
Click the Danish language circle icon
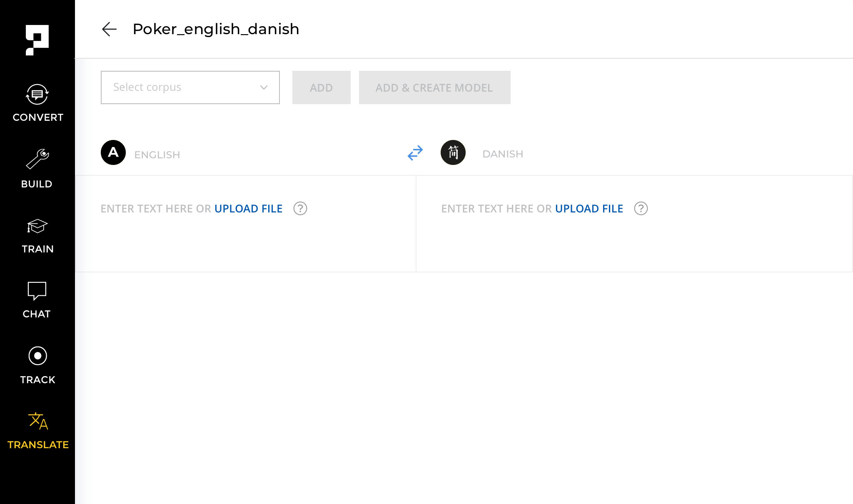click(x=453, y=152)
